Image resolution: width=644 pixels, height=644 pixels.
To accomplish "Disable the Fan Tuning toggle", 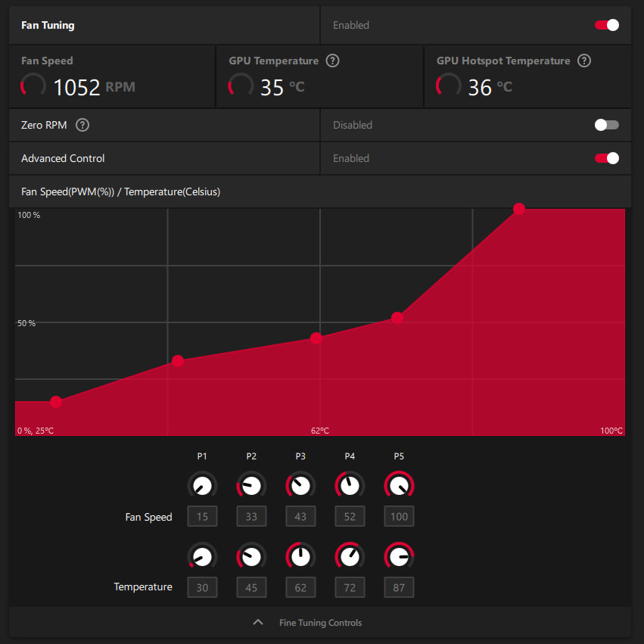I will [607, 25].
